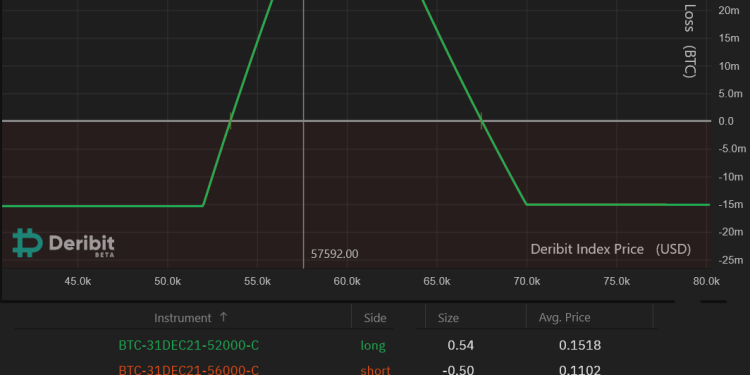
Task: Click the 45.0k x-axis tick label
Action: coord(78,282)
